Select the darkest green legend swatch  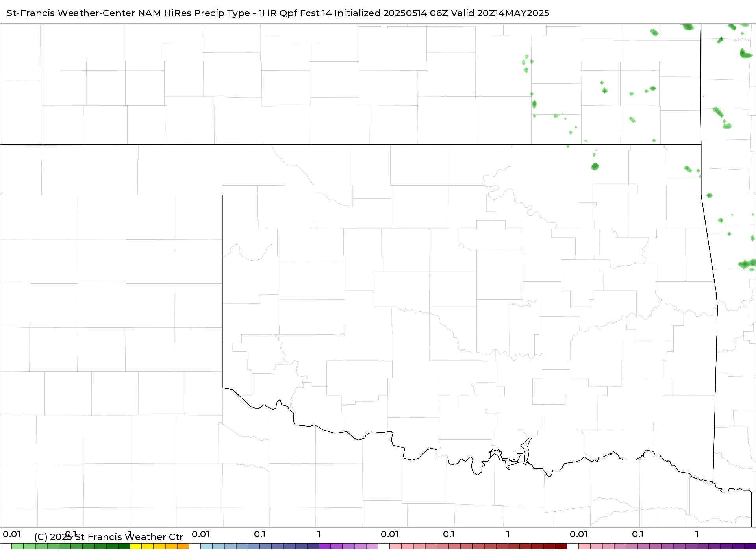click(x=124, y=546)
